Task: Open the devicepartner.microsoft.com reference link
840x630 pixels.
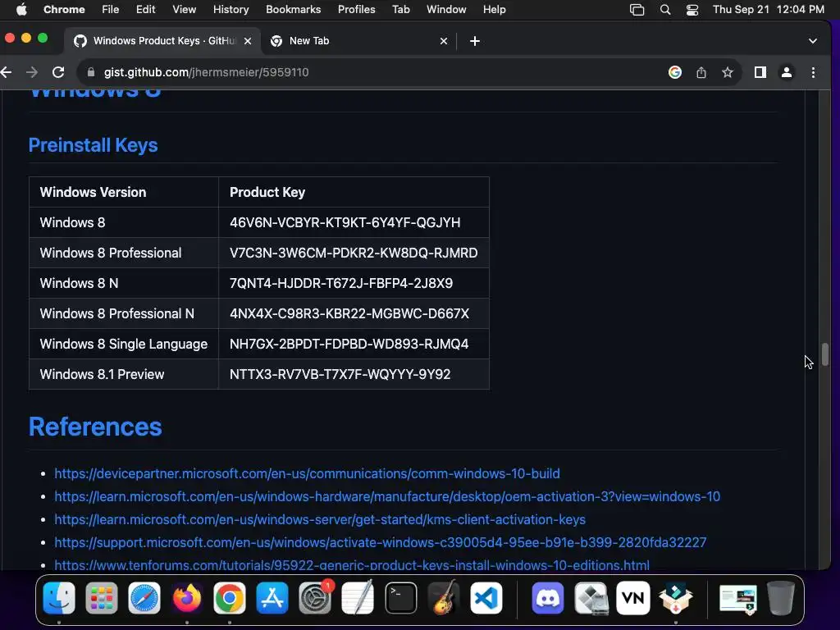Action: coord(307,473)
